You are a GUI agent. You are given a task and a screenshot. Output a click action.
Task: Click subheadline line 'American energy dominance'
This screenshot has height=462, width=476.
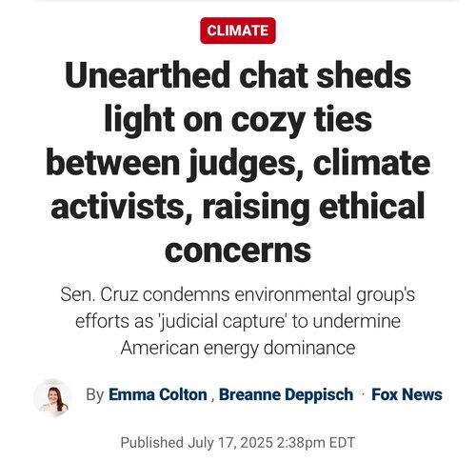click(x=238, y=348)
